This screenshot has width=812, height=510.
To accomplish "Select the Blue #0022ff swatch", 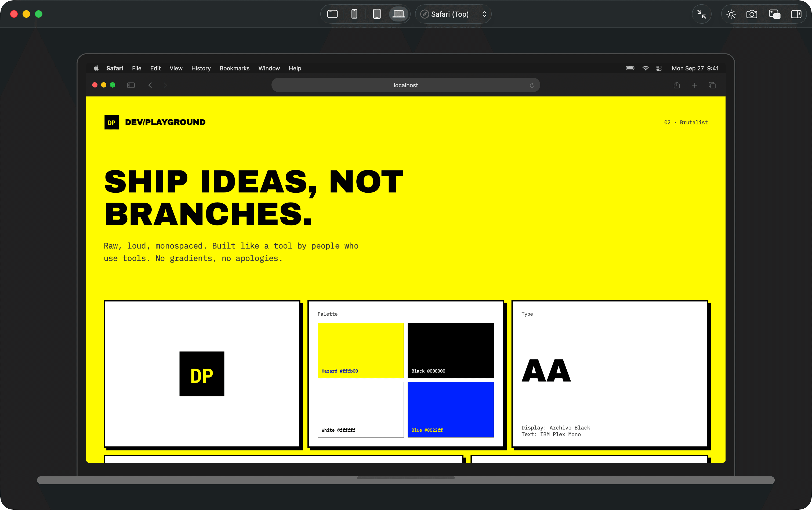I will (451, 410).
